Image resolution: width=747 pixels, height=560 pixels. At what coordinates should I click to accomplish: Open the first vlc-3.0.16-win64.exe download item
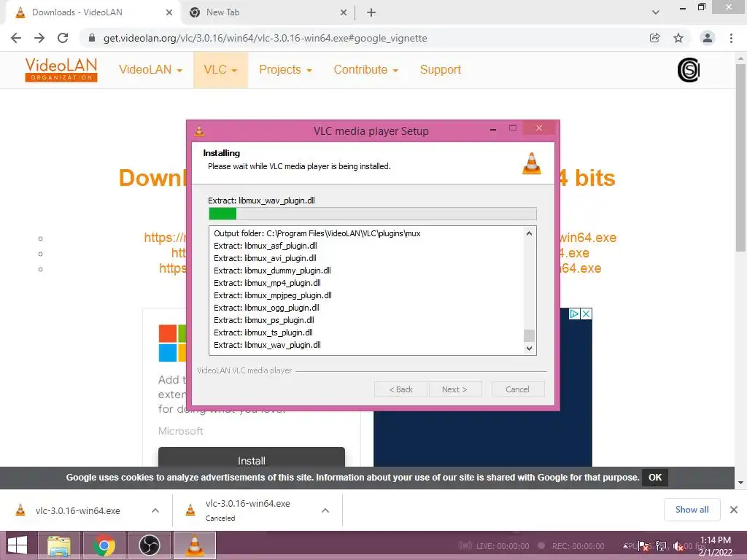tap(77, 510)
